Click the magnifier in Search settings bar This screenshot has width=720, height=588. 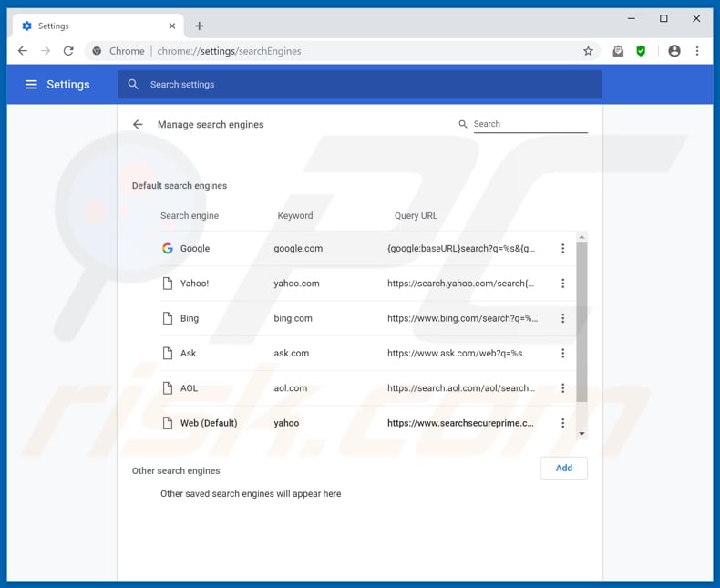coord(133,84)
